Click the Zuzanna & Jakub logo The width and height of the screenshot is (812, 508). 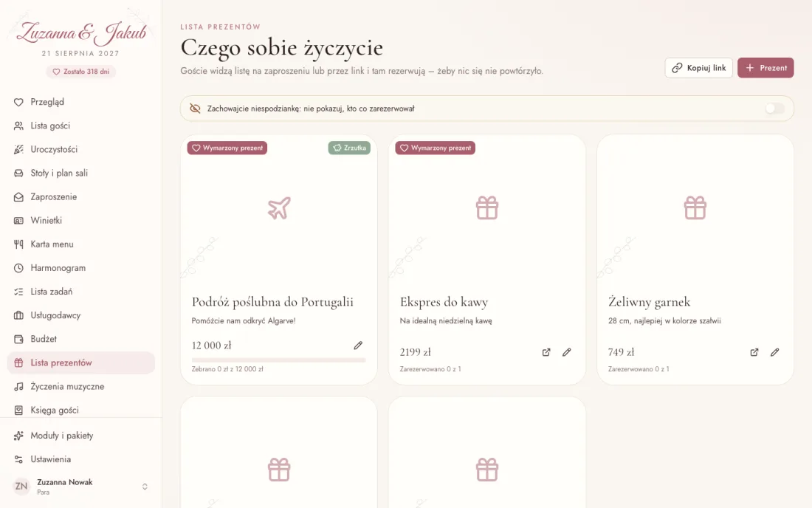coord(81,33)
